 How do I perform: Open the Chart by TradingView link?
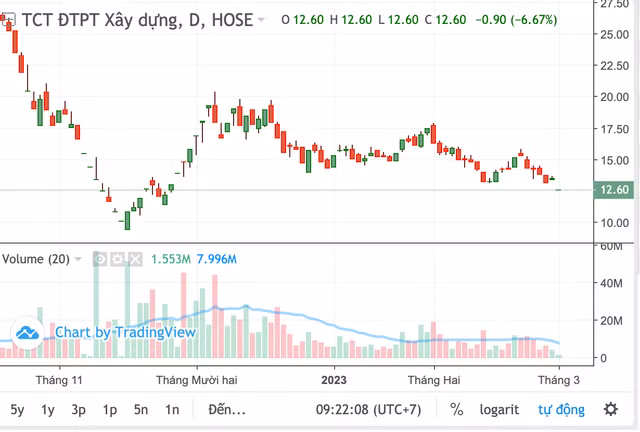pos(112,332)
